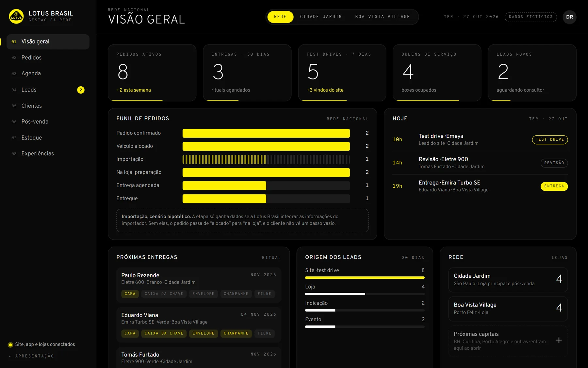Open Pedidos in the sidebar
Viewport: 588px width, 368px height.
coord(48,58)
